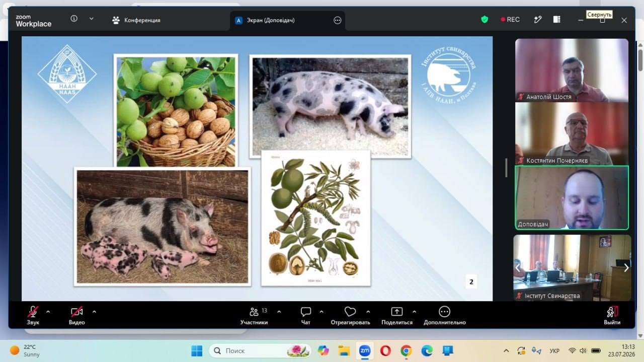Open the Участники participants panel
Image resolution: width=644 pixels, height=362 pixels.
click(x=254, y=315)
